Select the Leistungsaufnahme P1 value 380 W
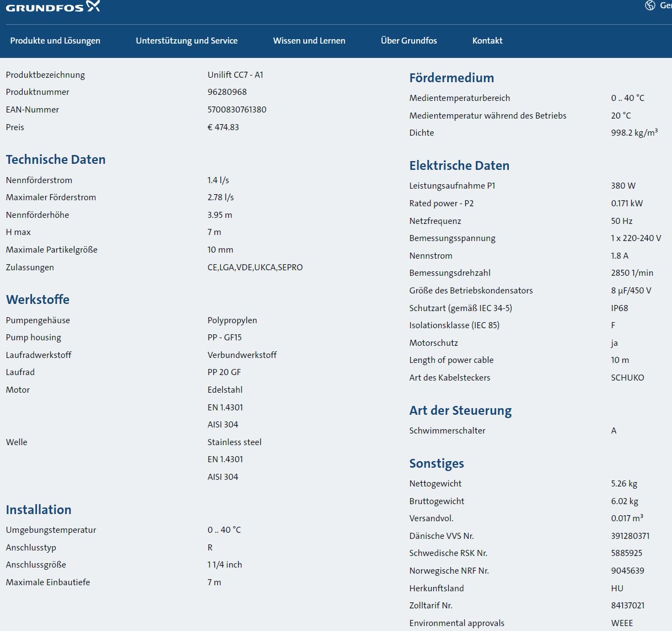 pos(623,186)
